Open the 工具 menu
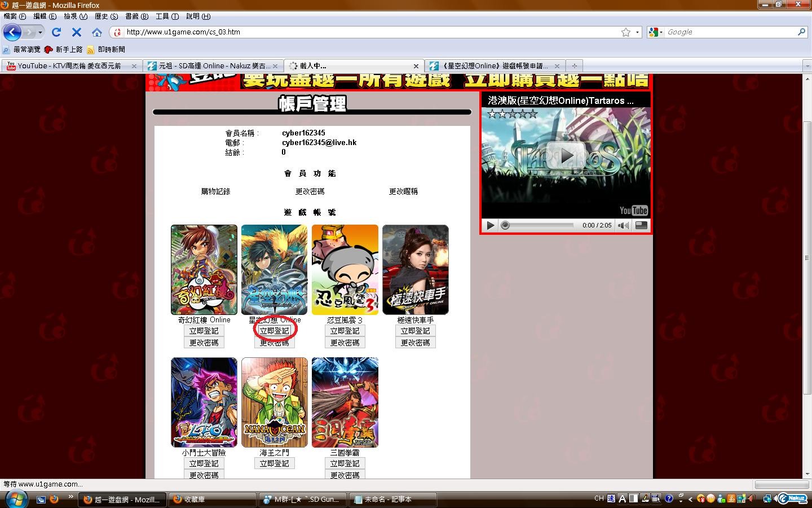Image resolution: width=812 pixels, height=508 pixels. click(x=167, y=16)
